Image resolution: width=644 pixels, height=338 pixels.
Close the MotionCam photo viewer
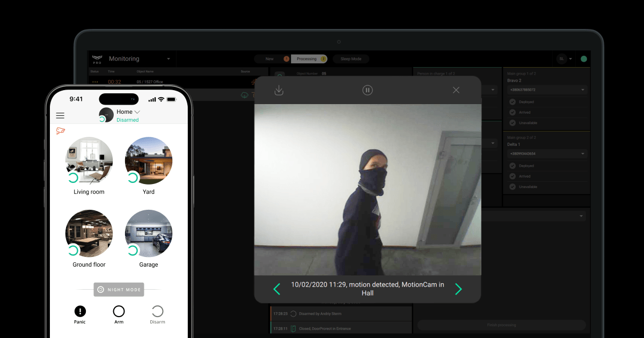(x=456, y=90)
